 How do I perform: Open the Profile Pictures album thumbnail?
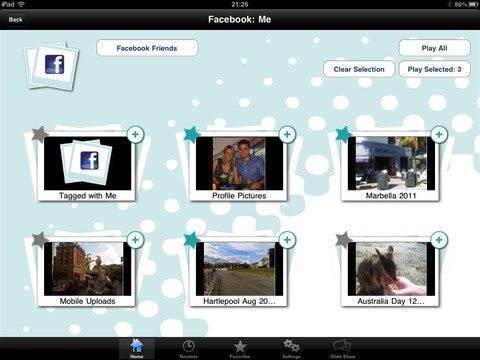[239, 163]
